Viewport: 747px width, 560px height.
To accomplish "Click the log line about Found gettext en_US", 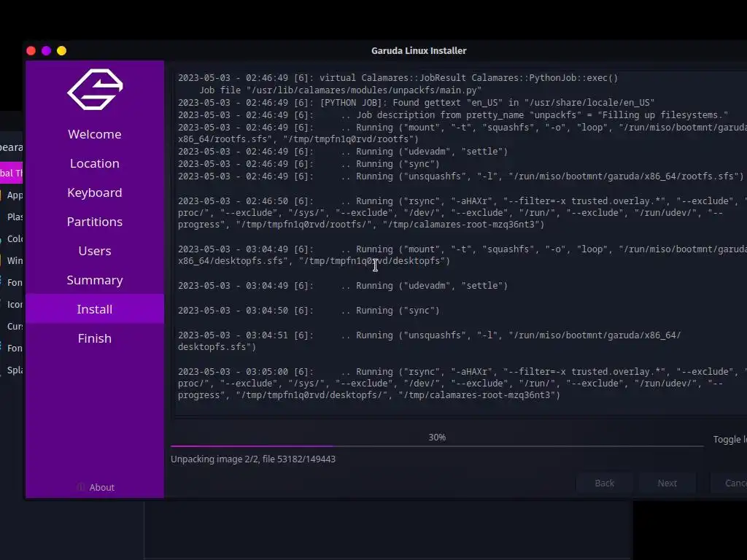I will click(x=416, y=102).
